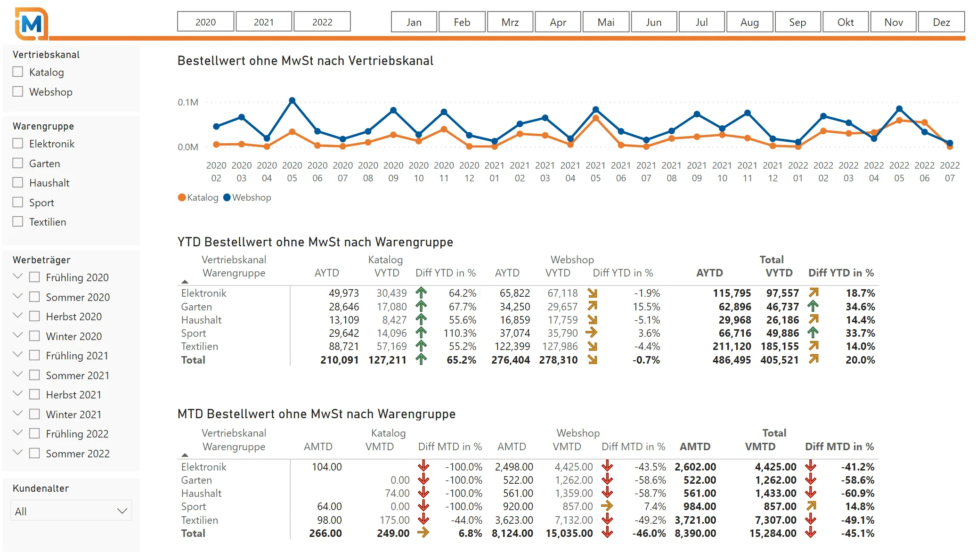Image resolution: width=976 pixels, height=560 pixels.
Task: Click Textilien Katalog YTD green up arrow
Action: point(421,346)
